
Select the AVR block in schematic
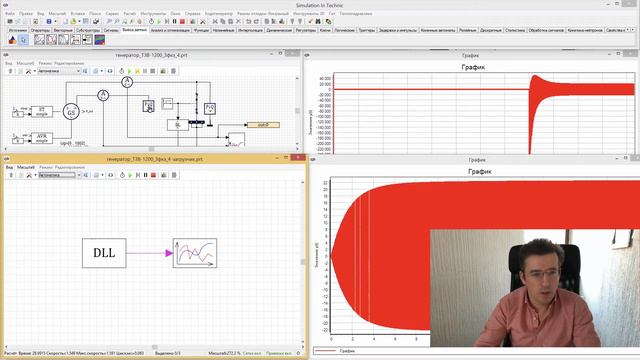(42, 138)
